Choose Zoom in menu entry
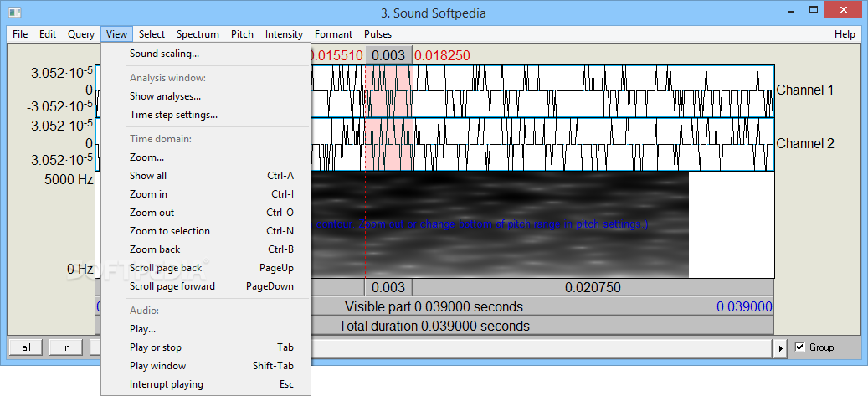Image resolution: width=868 pixels, height=396 pixels. tap(206, 194)
